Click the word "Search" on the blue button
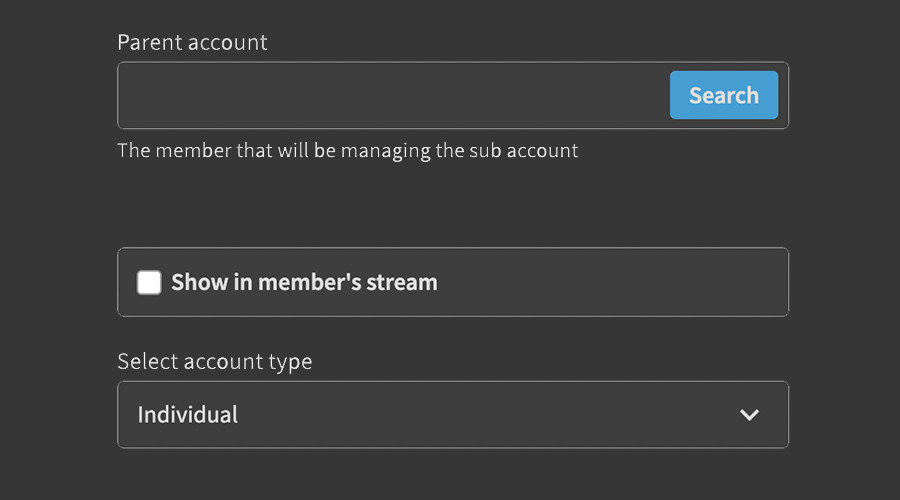This screenshot has width=900, height=500. (723, 95)
